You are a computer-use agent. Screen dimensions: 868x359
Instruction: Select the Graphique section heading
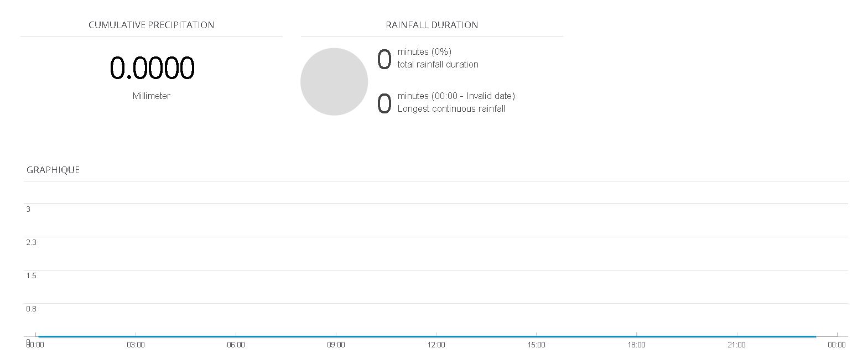(x=53, y=170)
